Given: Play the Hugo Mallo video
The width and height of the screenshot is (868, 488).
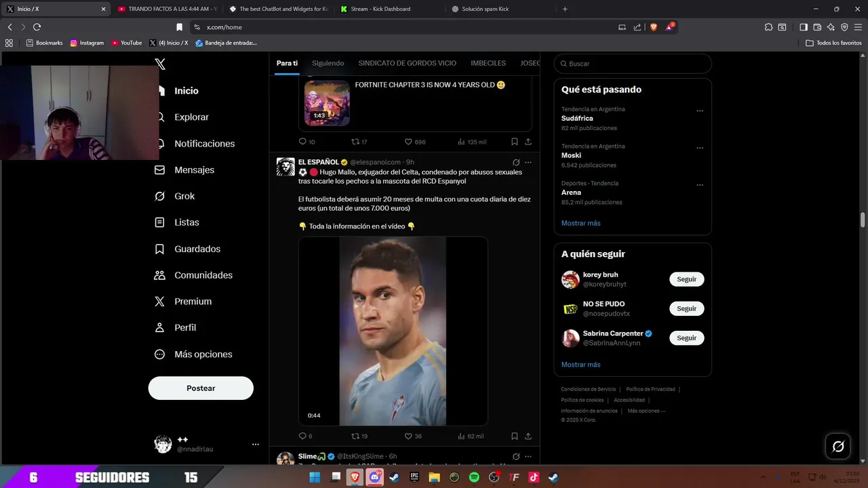Looking at the screenshot, I should click(x=393, y=331).
